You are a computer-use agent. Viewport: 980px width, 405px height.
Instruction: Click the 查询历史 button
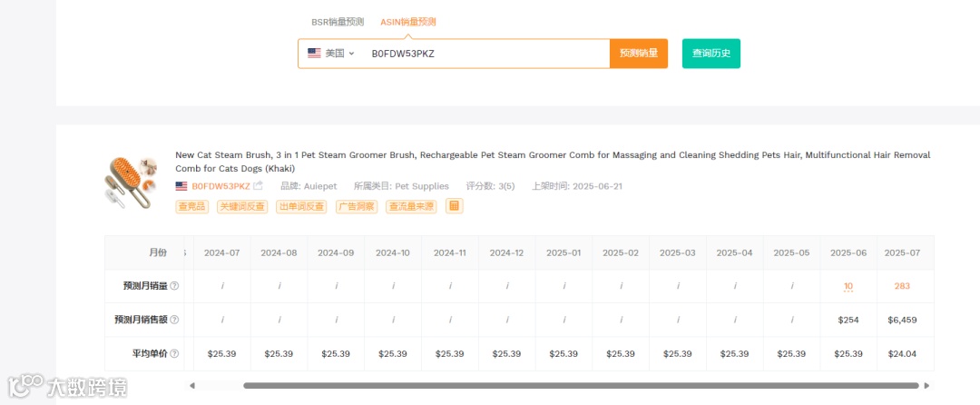click(711, 54)
